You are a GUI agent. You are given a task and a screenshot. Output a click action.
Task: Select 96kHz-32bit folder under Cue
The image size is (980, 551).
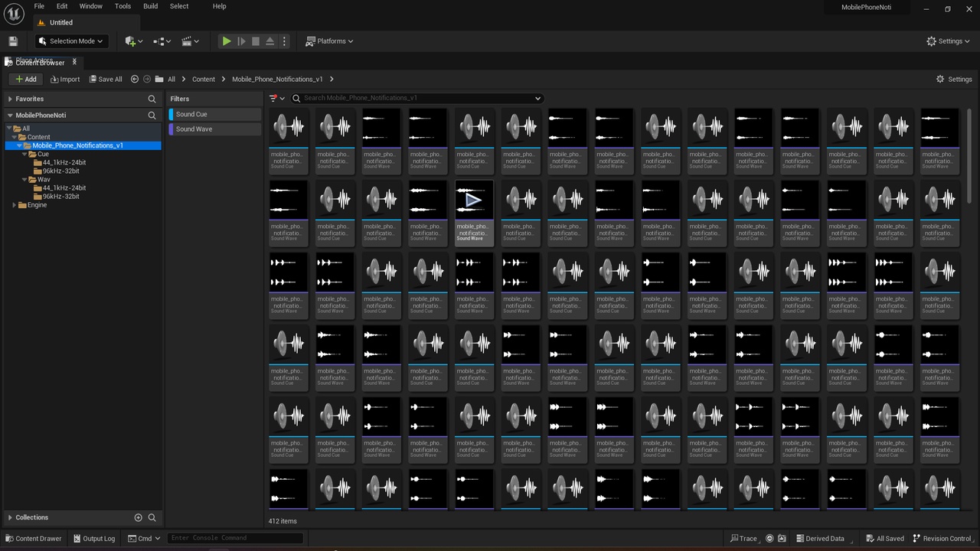click(x=60, y=171)
